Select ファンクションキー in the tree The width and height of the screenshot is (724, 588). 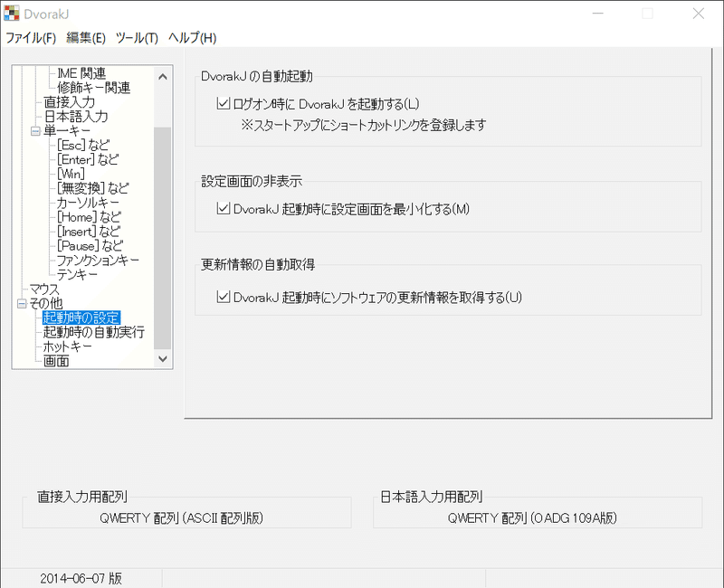[x=98, y=261]
